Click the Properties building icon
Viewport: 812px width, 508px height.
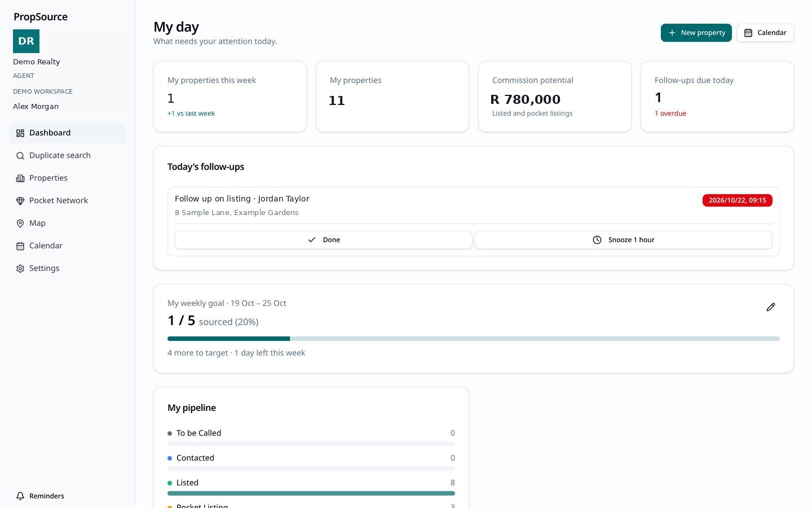(20, 178)
